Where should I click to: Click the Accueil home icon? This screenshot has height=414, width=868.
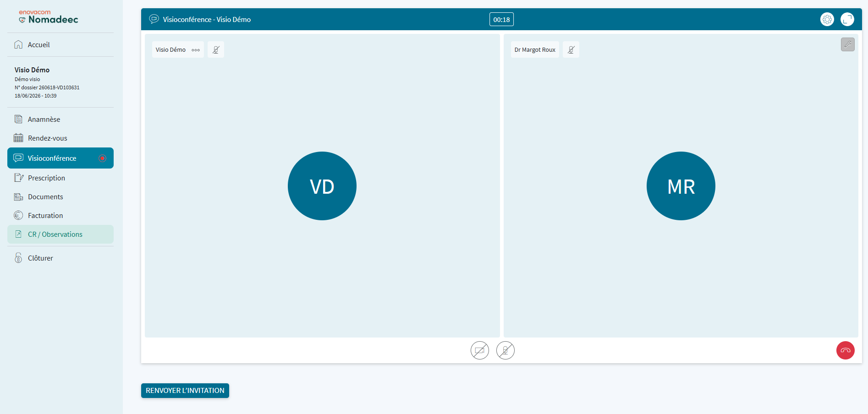tap(18, 44)
